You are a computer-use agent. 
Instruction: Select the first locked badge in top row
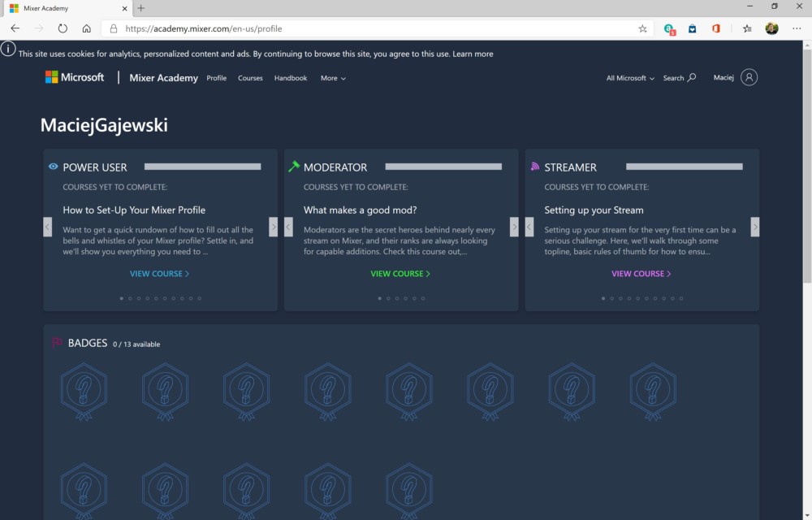coord(84,391)
